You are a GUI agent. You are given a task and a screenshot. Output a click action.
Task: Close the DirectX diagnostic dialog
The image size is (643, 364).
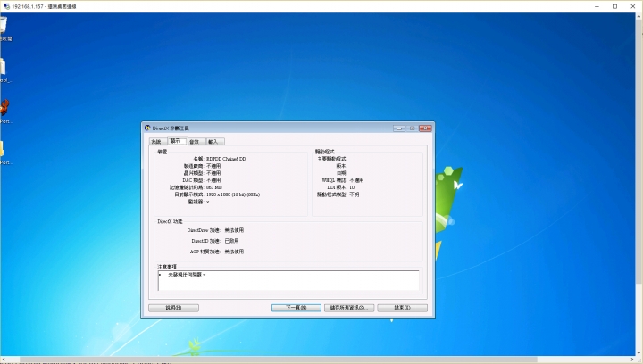click(425, 128)
